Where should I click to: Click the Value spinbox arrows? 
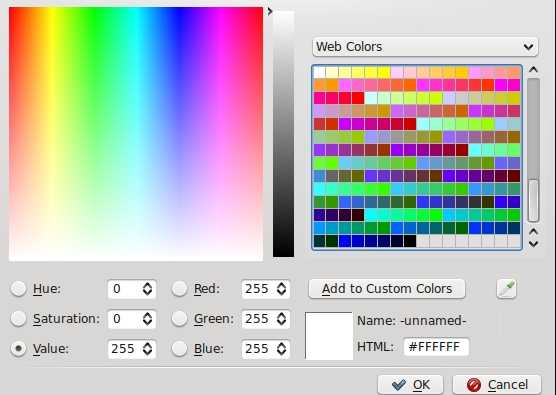[148, 349]
